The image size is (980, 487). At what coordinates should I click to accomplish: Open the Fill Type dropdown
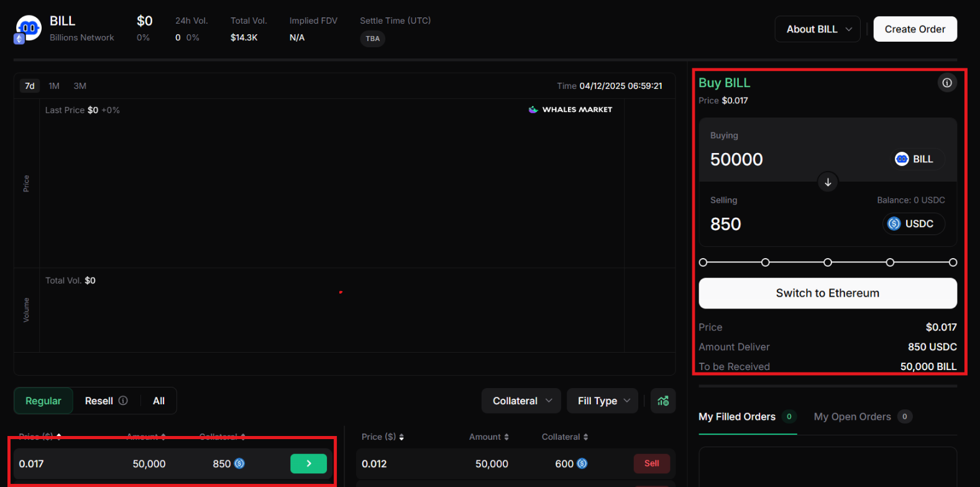tap(602, 401)
